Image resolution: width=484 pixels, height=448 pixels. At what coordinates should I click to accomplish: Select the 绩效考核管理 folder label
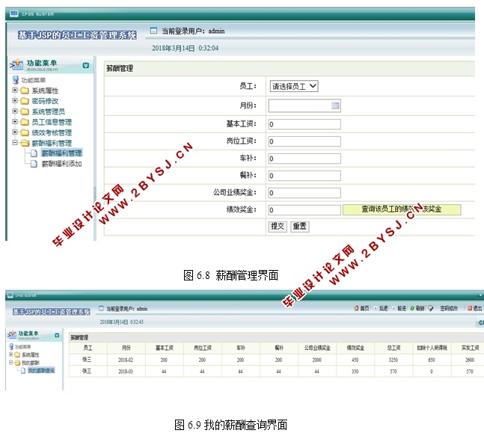point(52,132)
